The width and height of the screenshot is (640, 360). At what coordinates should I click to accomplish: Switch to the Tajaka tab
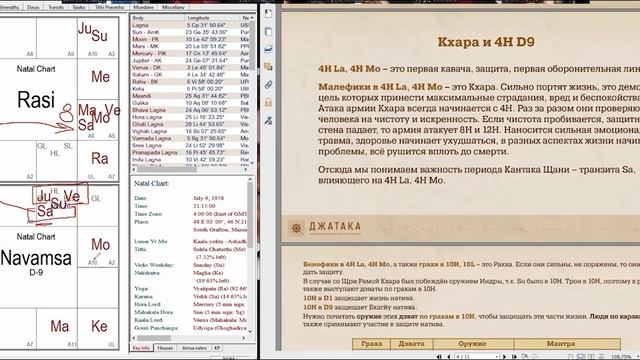(78, 7)
